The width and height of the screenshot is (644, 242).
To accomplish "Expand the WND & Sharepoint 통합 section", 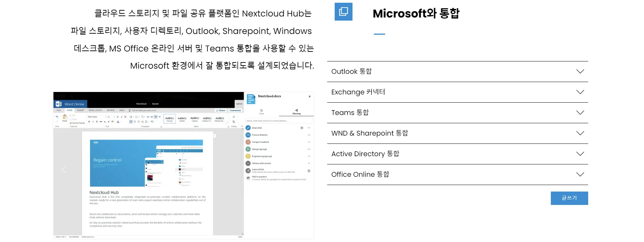I will click(x=458, y=133).
